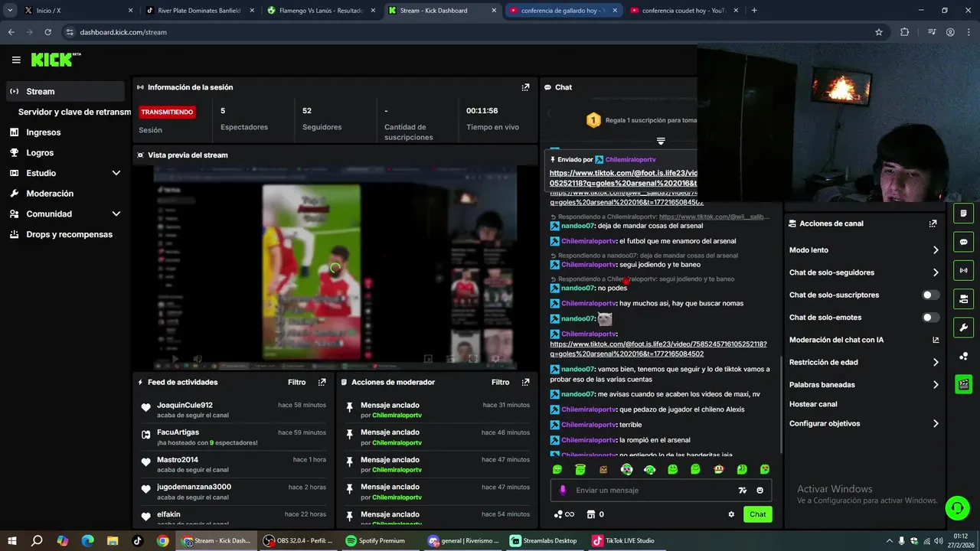Select Stream in the left sidebar
This screenshot has width=980, height=551.
[66, 91]
